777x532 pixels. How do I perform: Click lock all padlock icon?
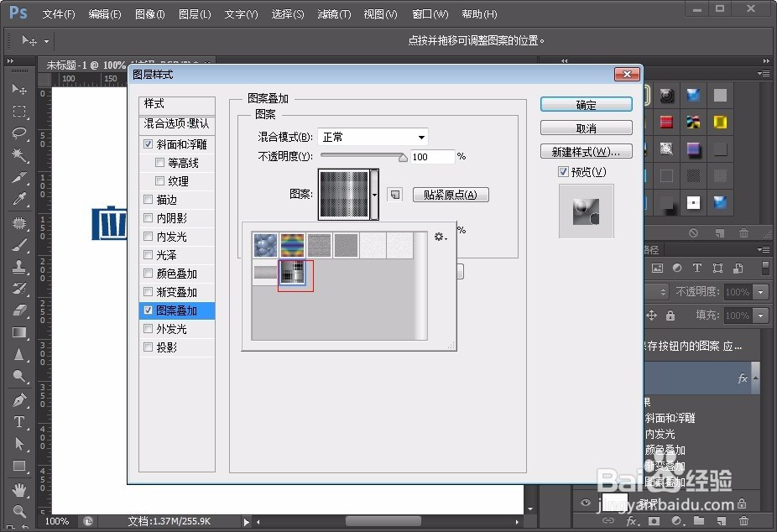(x=670, y=315)
